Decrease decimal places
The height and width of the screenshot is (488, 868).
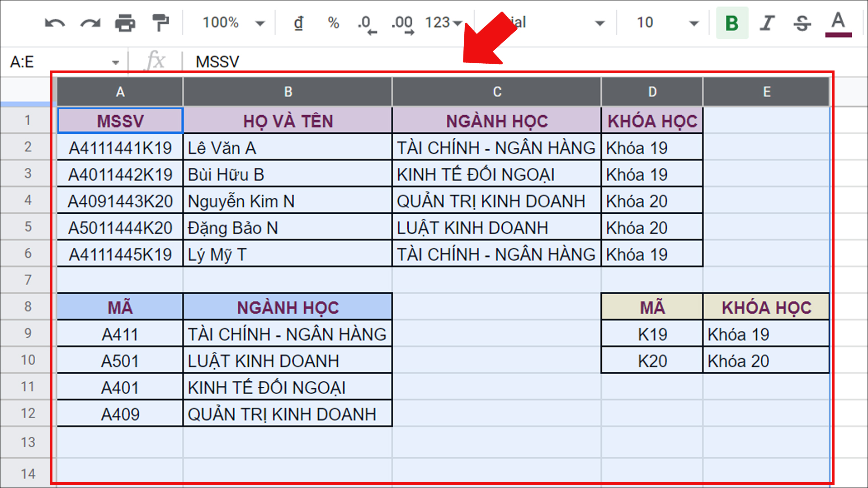pos(366,23)
